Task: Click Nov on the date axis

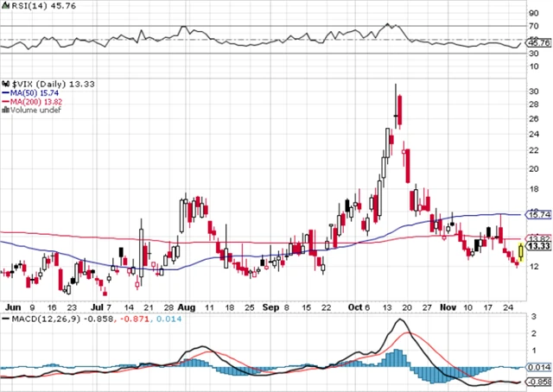Action: click(x=446, y=306)
